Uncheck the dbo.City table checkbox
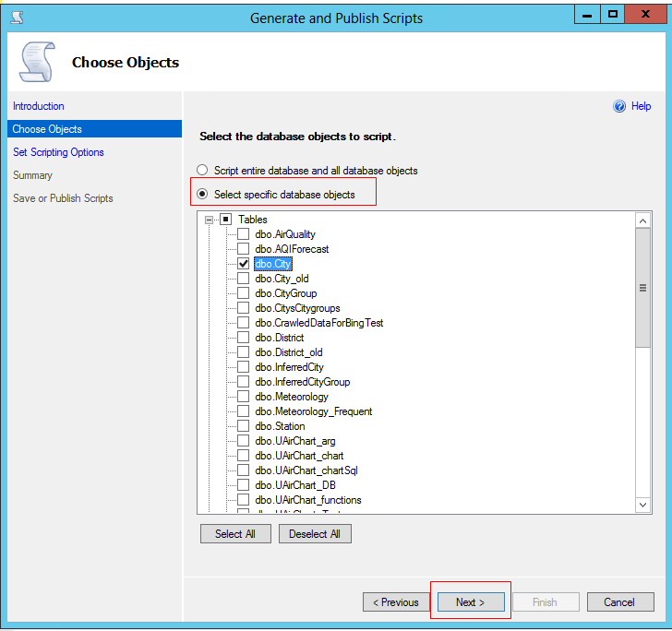672x631 pixels. [x=244, y=264]
